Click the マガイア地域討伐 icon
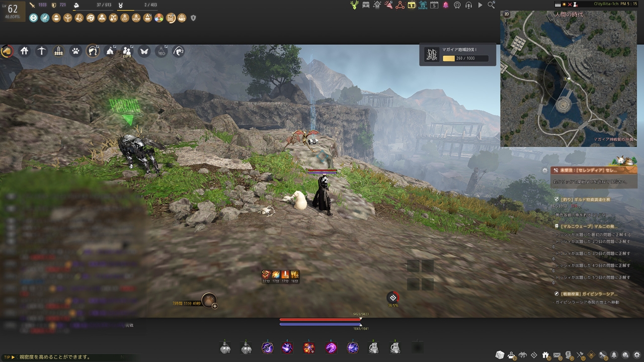This screenshot has height=362, width=644. click(x=431, y=55)
